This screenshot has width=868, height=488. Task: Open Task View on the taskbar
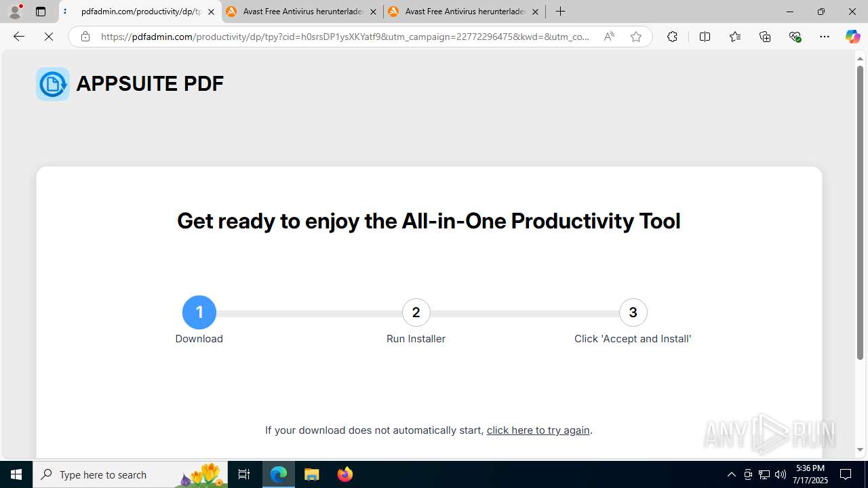(244, 474)
